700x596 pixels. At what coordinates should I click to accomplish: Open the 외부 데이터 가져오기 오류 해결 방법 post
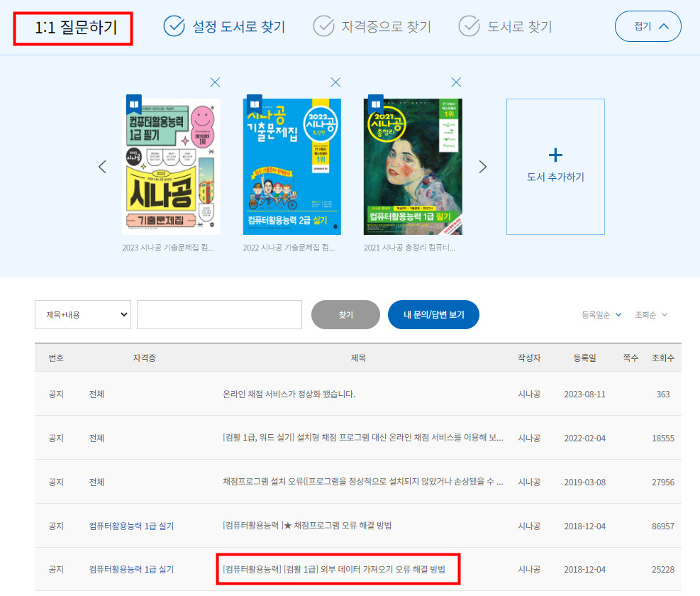338,569
